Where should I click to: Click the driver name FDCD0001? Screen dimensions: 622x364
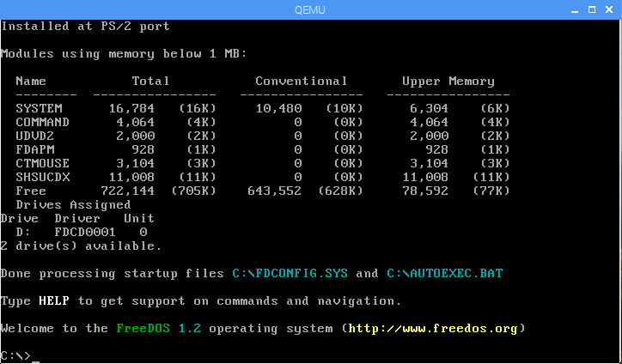85,233
